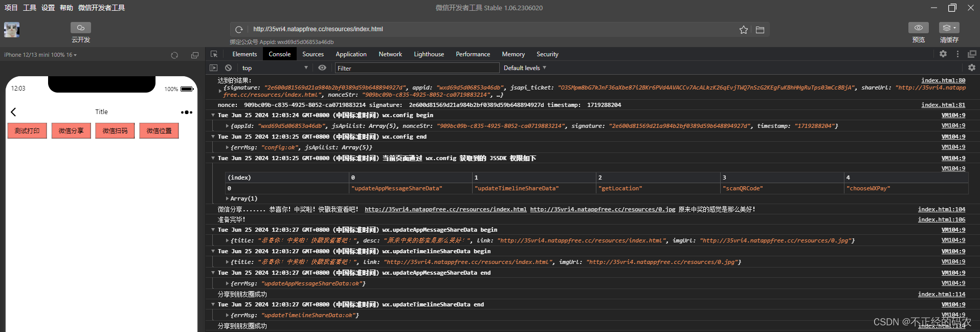Reload the page with the refresh icon
The width and height of the screenshot is (980, 332).
tap(239, 30)
